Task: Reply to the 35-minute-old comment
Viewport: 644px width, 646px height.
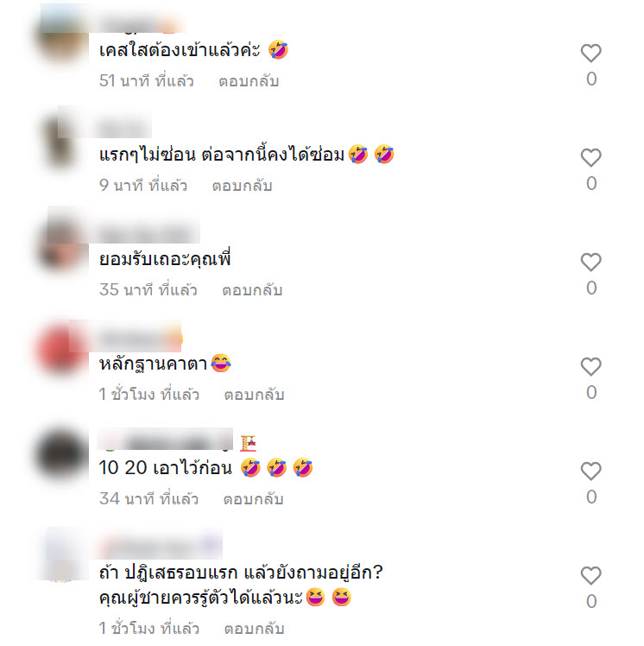Action: (252, 290)
